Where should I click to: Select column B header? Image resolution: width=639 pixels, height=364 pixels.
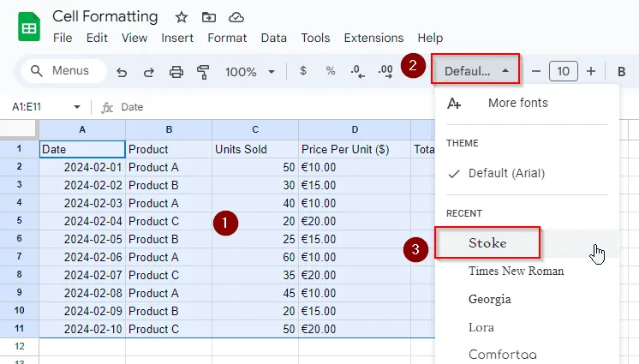tap(169, 129)
